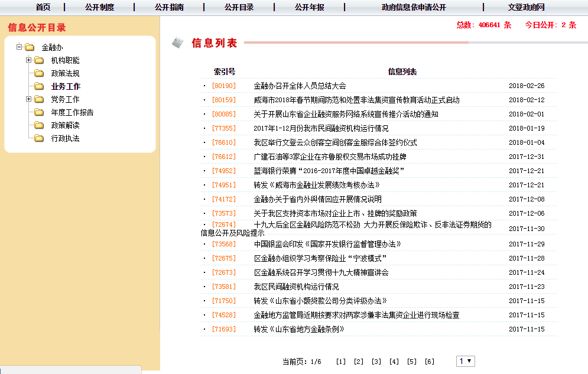Select 政策法规 in directory tree
Image resolution: width=588 pixels, height=374 pixels.
pyautogui.click(x=65, y=73)
